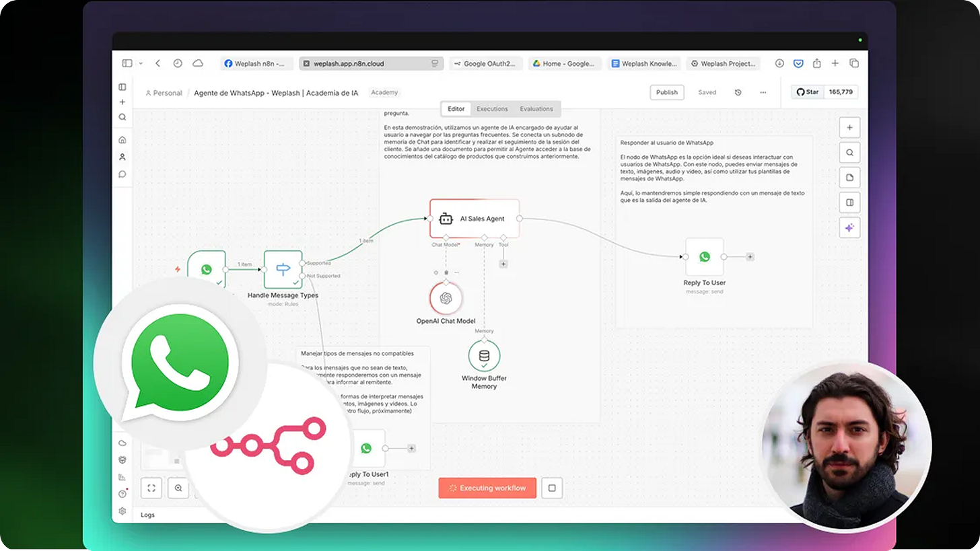The height and width of the screenshot is (551, 980).
Task: Open the workflow three-dots menu
Action: pos(763,92)
